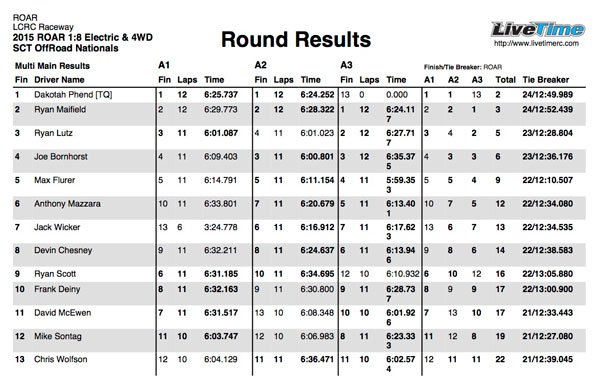Select driver Dakotah Phend [TQ]
The height and width of the screenshot is (384, 600).
click(73, 95)
